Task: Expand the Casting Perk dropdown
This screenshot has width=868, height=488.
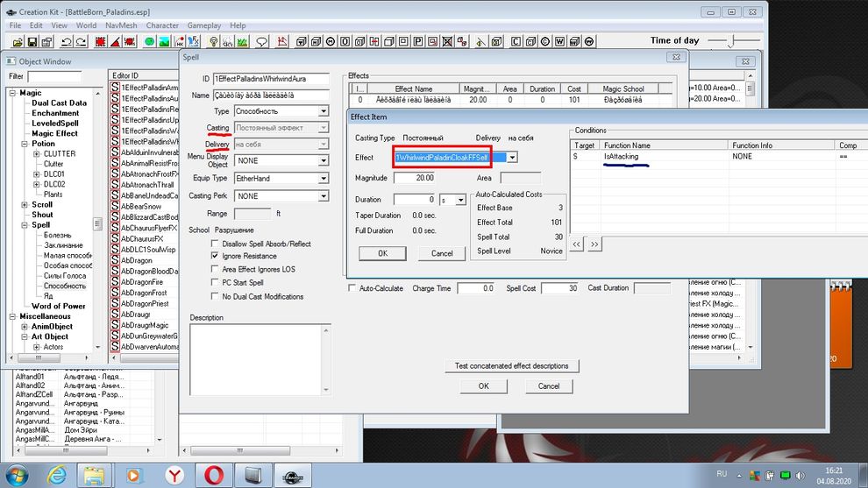Action: [x=324, y=196]
